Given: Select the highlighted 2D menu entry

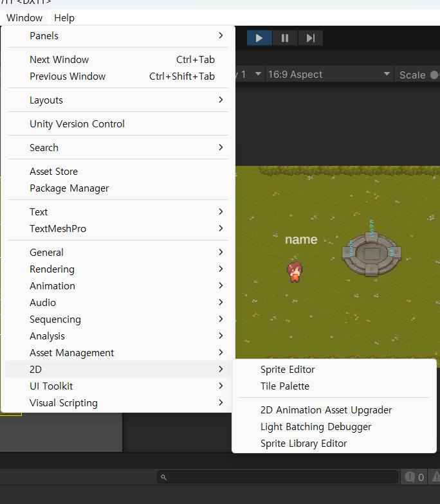Looking at the screenshot, I should tap(118, 369).
